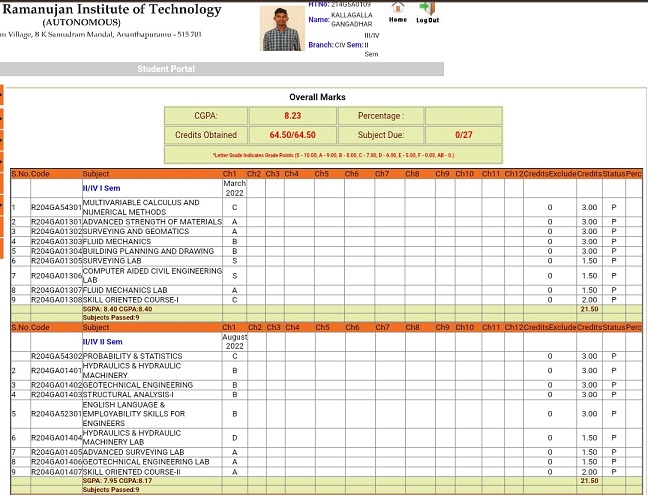The height and width of the screenshot is (495, 648).
Task: Click SKILL ORIENTED COURSE-I subject
Action: tap(131, 300)
